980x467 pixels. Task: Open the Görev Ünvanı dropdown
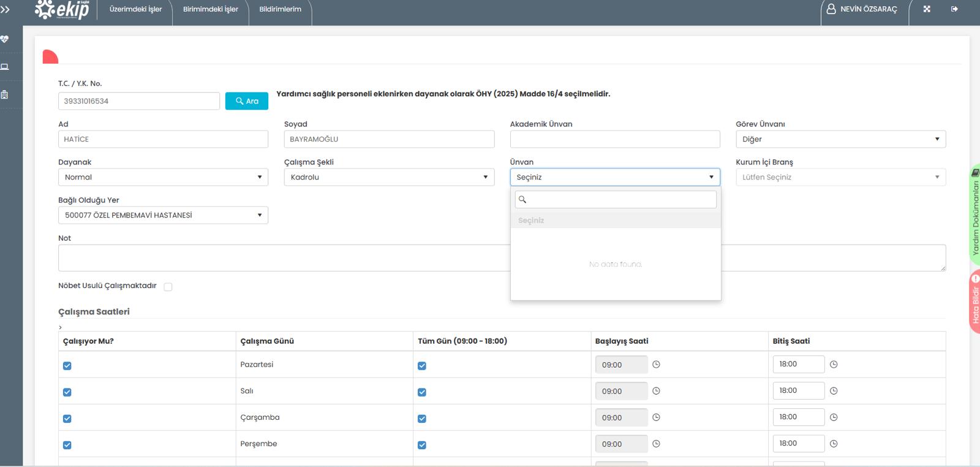840,139
